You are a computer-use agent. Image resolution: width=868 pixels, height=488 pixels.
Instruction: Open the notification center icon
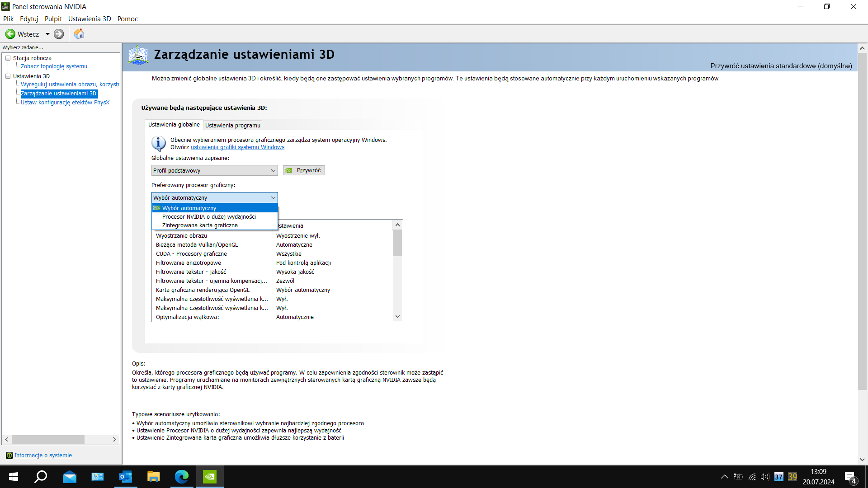click(x=850, y=477)
